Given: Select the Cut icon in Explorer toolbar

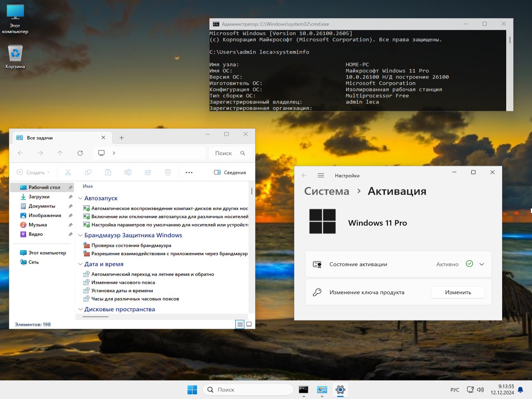Looking at the screenshot, I should [x=68, y=172].
